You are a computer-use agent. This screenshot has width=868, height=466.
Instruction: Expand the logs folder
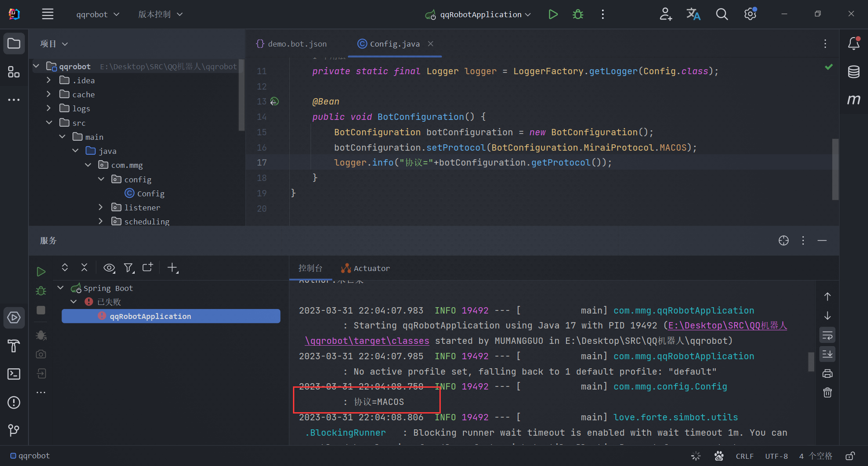point(49,108)
